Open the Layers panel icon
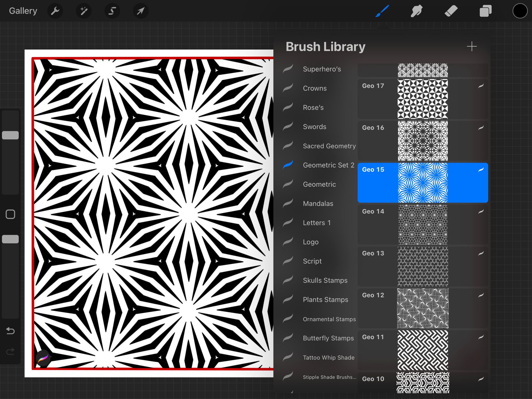532x399 pixels. 485,11
